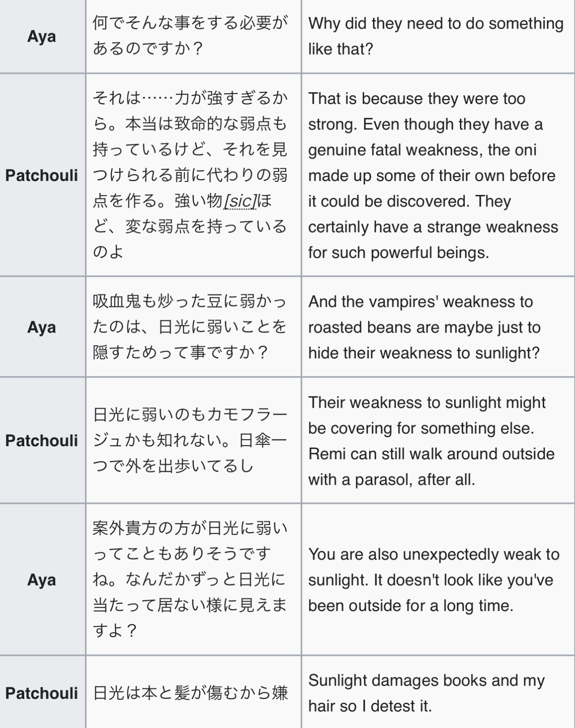Image resolution: width=575 pixels, height=728 pixels.
Task: Click the Aya cell beside the roasted beans line
Action: tap(42, 327)
